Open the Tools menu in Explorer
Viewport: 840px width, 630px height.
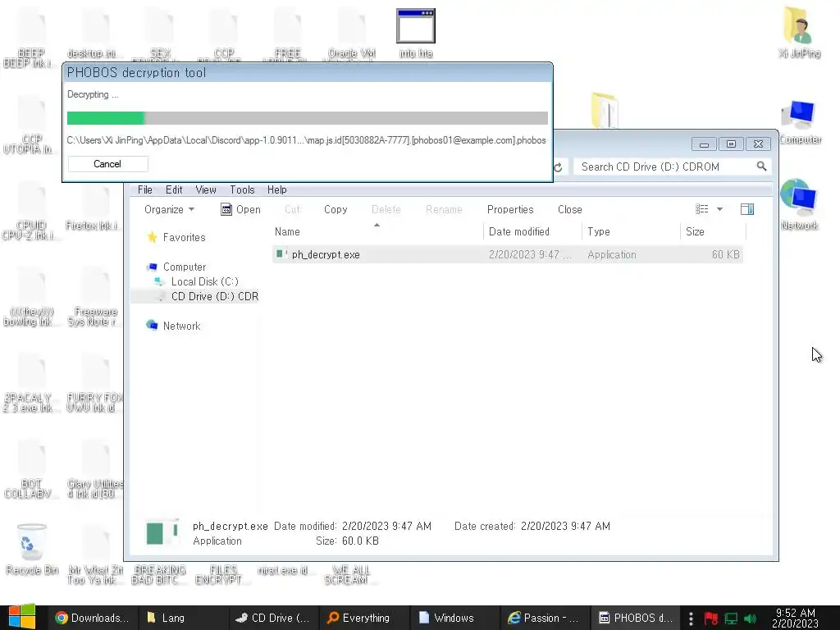[x=242, y=189]
